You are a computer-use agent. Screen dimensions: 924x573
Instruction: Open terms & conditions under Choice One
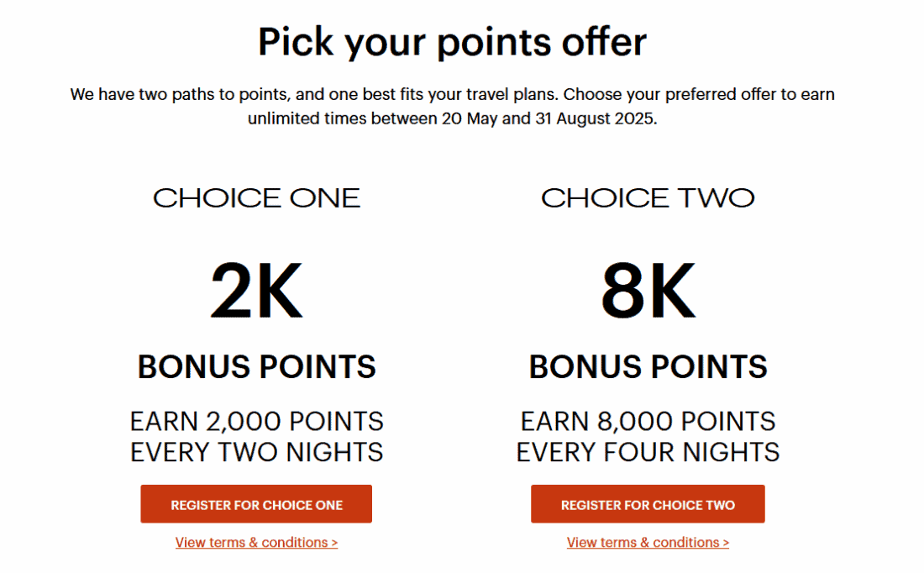255,543
